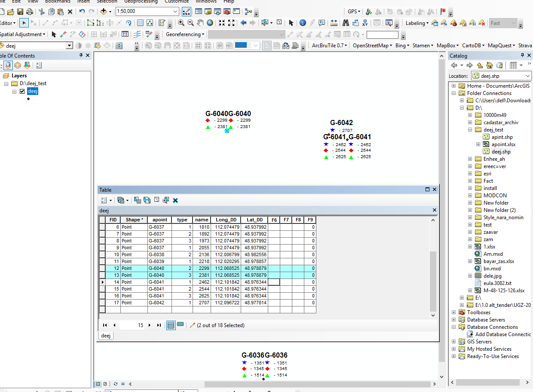The image size is (533, 392).
Task: Open the Customize menu
Action: 177,2
